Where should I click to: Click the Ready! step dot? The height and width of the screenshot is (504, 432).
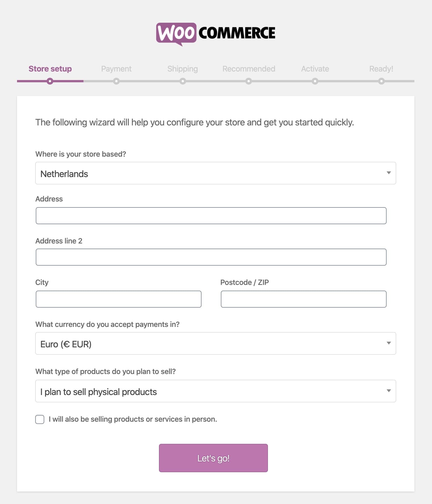click(381, 81)
